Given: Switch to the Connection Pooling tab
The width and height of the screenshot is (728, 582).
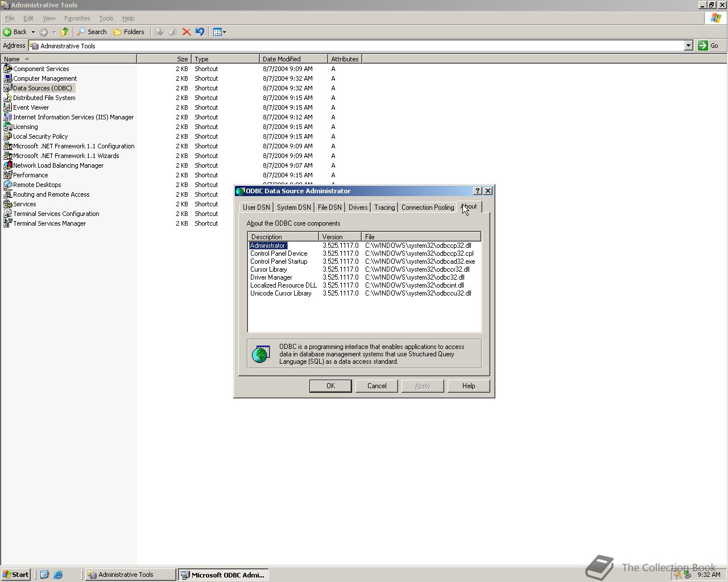Looking at the screenshot, I should (x=428, y=207).
